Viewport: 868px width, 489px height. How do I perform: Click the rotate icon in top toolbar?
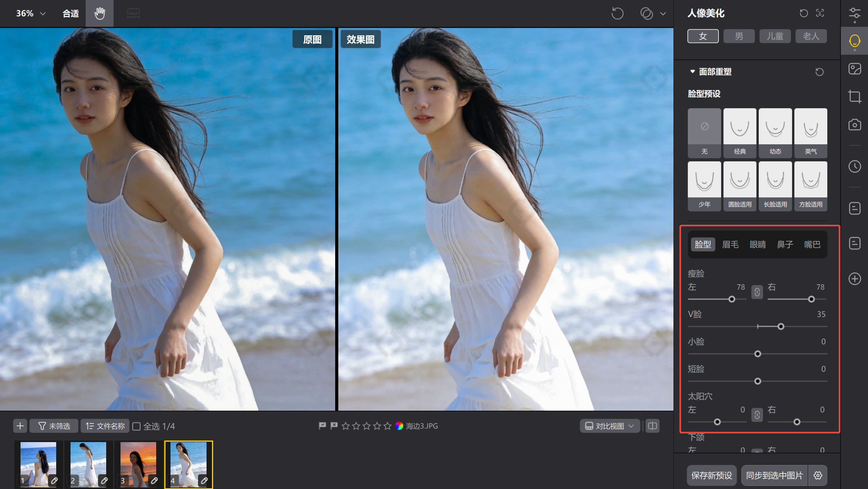pyautogui.click(x=617, y=14)
